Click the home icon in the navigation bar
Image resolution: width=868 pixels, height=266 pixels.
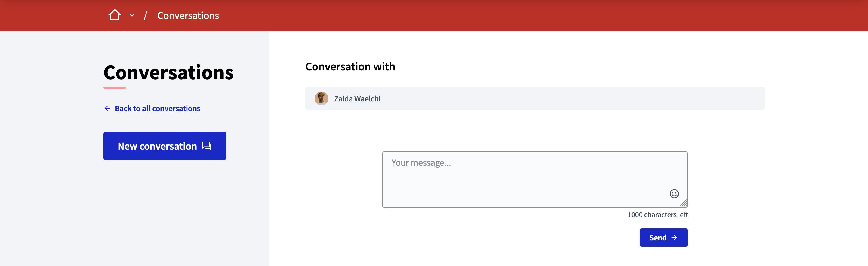point(115,15)
